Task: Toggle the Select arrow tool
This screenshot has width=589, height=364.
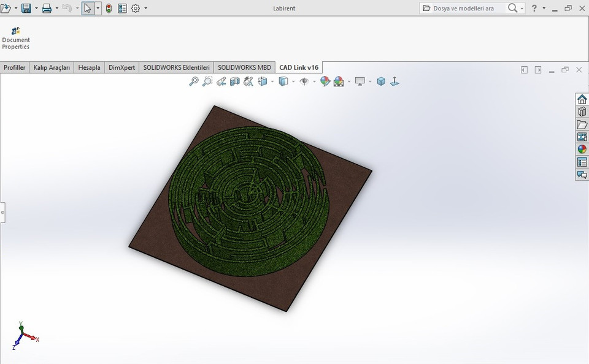Action: click(x=88, y=8)
